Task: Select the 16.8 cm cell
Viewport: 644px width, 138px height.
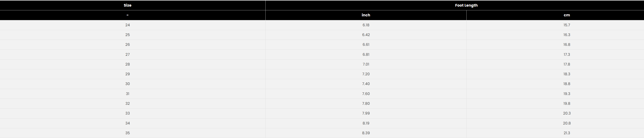Action: click(x=567, y=45)
